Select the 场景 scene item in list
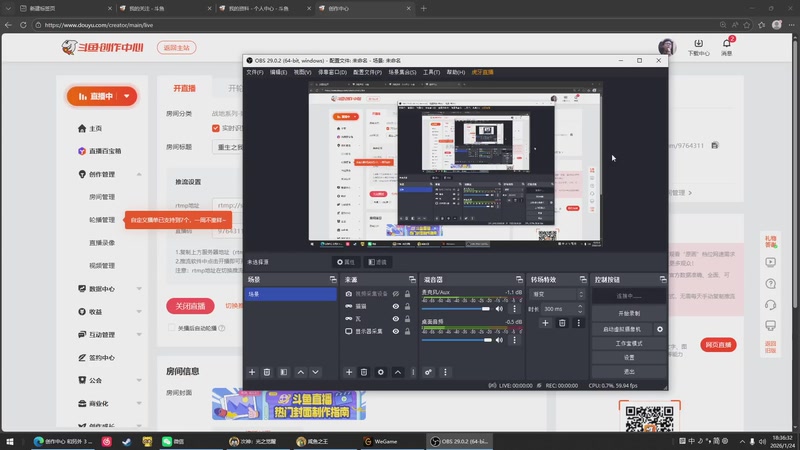The height and width of the screenshot is (450, 800). (290, 294)
